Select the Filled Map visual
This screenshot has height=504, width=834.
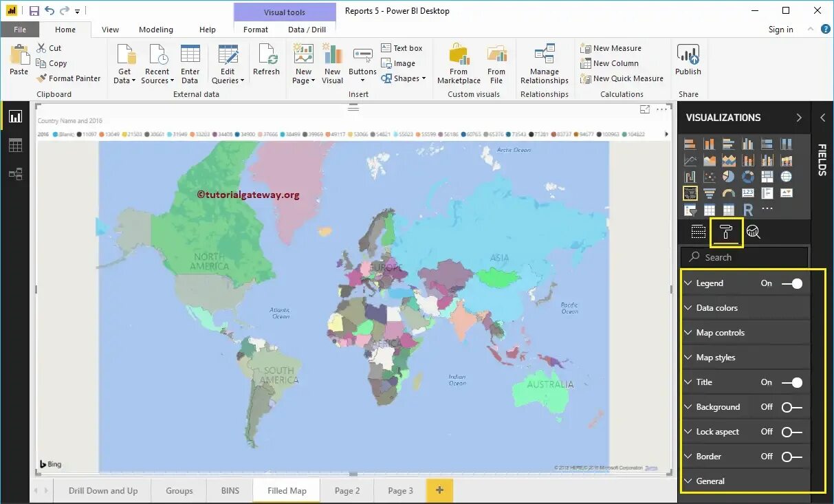(x=690, y=193)
